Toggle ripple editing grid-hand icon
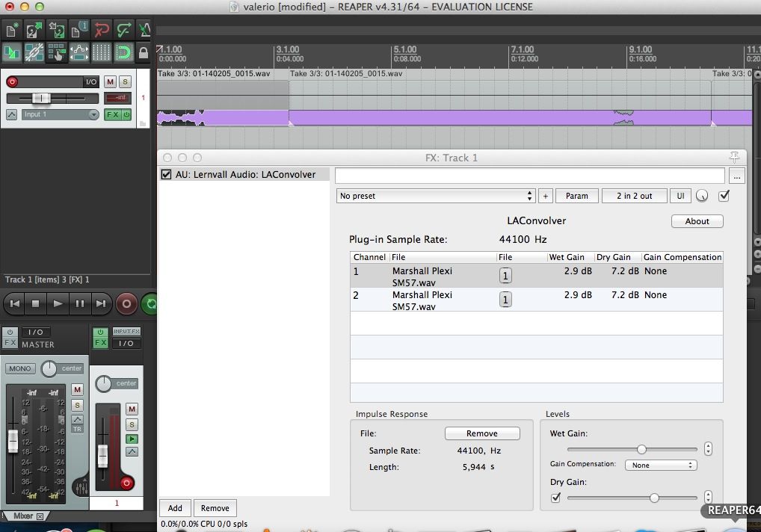761x532 pixels. point(56,52)
